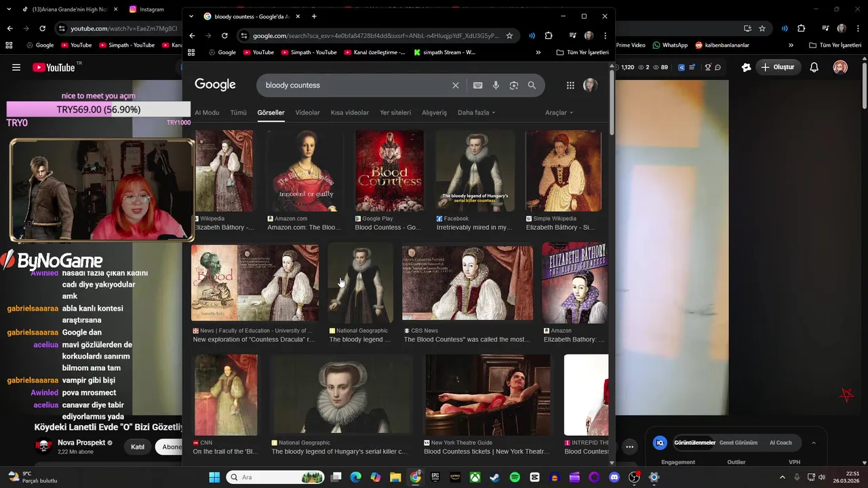
Task: Open Epic Games Launcher from taskbar
Action: 435,477
